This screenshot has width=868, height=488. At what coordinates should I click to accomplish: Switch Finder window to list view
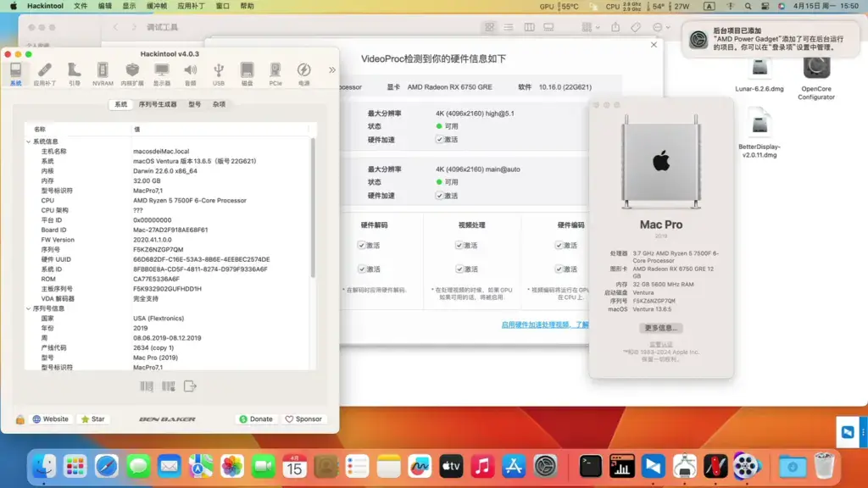point(509,27)
